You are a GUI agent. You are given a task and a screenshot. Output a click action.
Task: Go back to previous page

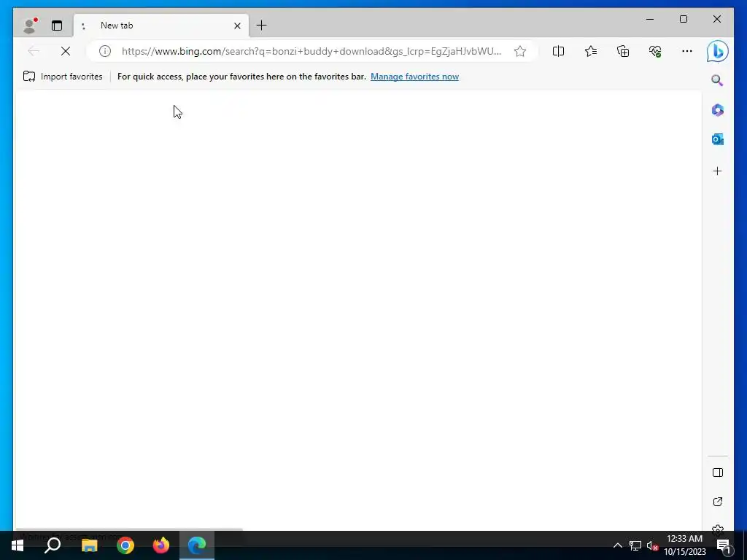34,51
